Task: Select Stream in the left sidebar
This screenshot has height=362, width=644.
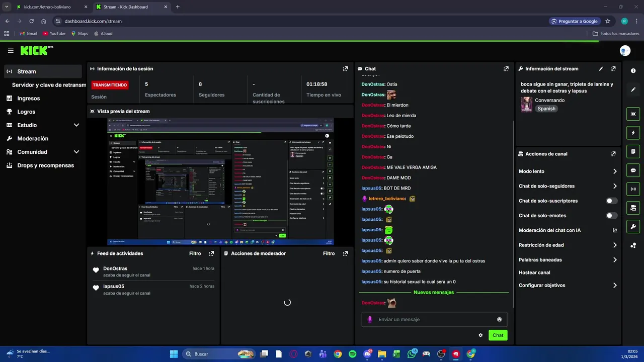Action: (x=42, y=71)
